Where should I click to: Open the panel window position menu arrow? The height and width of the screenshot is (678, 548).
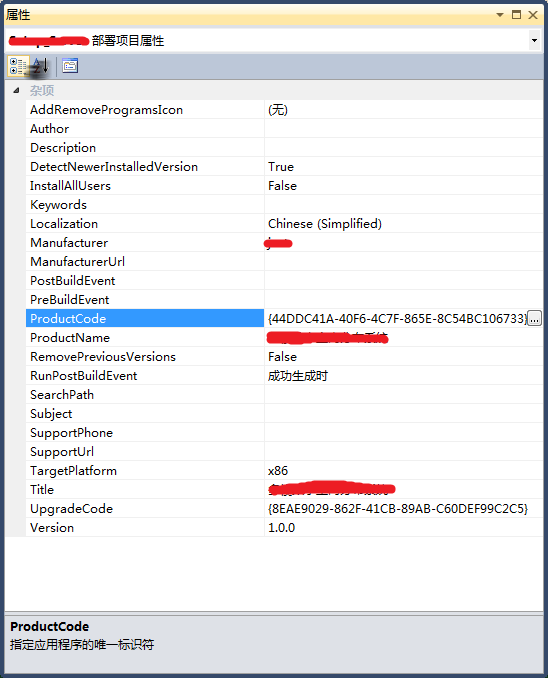pyautogui.click(x=500, y=15)
